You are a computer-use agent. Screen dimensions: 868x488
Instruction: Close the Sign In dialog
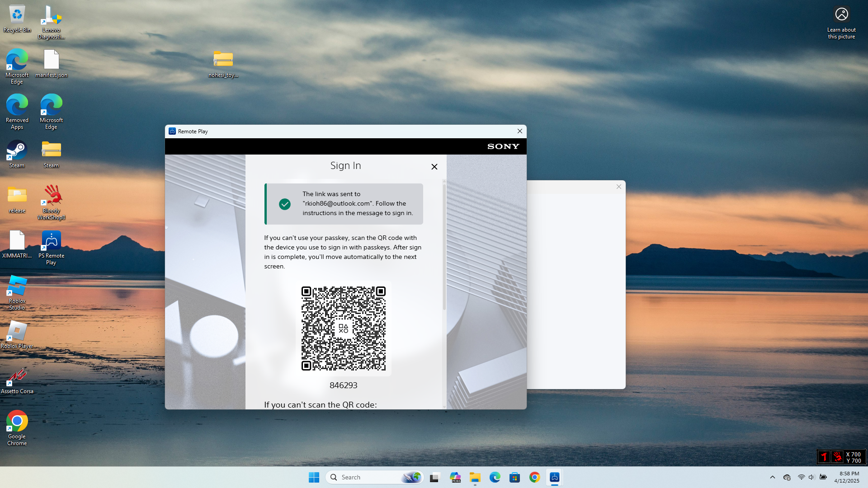point(434,167)
